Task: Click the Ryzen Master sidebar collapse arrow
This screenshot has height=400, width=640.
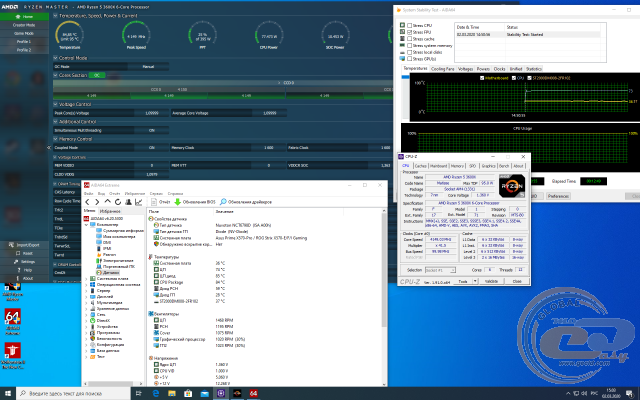Action: [49, 147]
